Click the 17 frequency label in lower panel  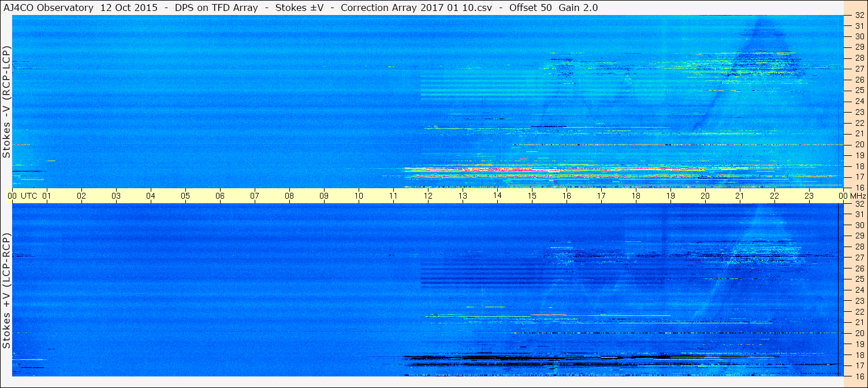pyautogui.click(x=859, y=365)
